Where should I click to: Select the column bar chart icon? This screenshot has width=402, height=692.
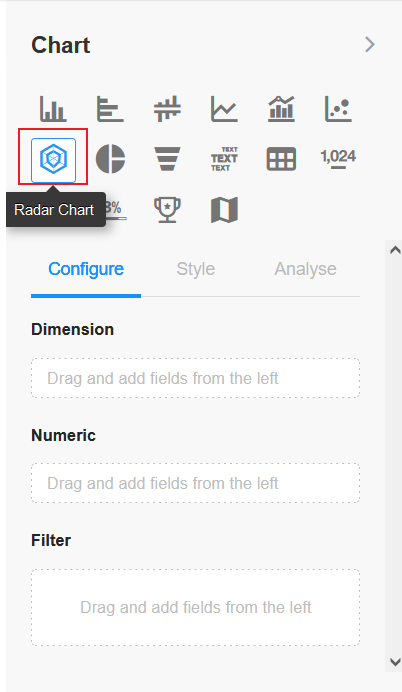tap(53, 109)
